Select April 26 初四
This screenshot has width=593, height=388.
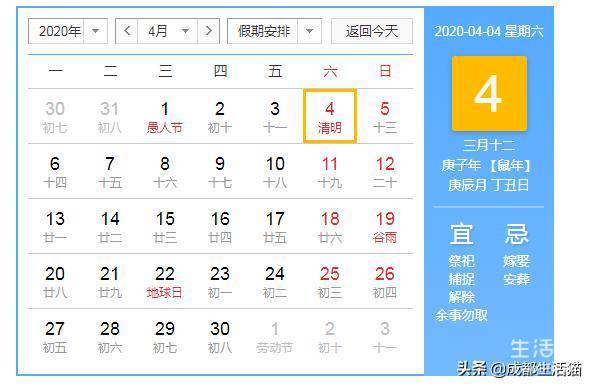[385, 281]
